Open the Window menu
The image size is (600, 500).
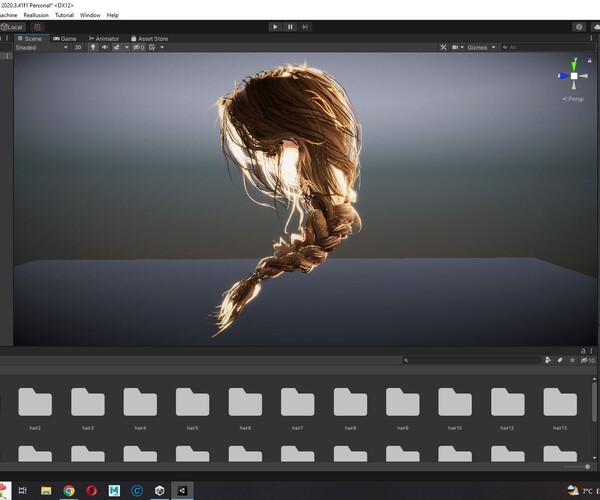pos(90,15)
